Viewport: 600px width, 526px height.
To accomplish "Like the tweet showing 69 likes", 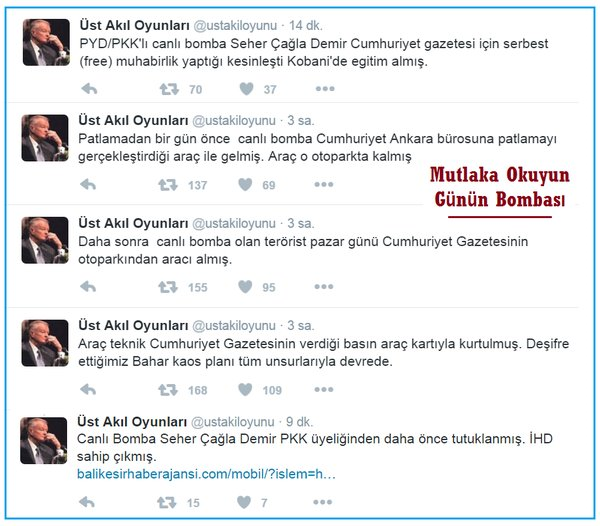I will point(245,184).
